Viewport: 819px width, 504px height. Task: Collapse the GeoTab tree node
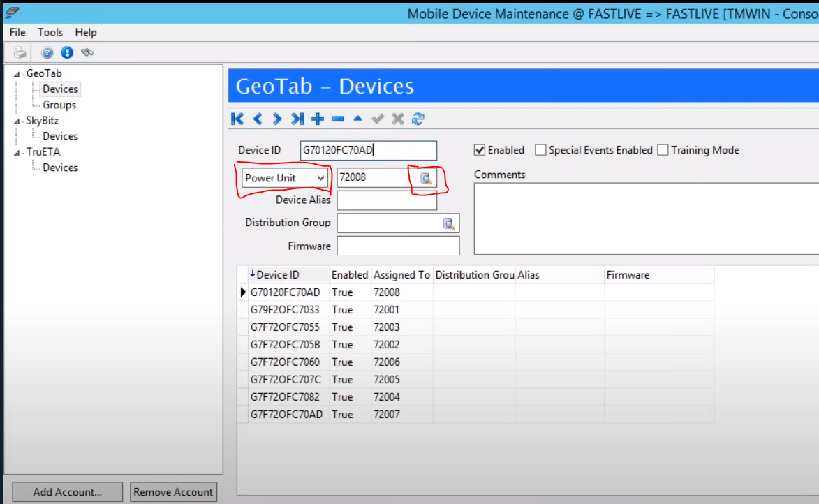click(17, 74)
